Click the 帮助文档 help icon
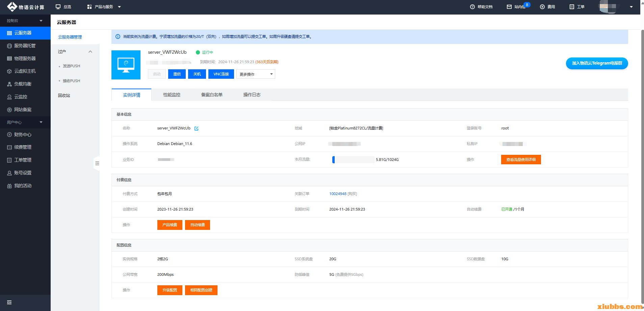This screenshot has width=644, height=311. 472,7
